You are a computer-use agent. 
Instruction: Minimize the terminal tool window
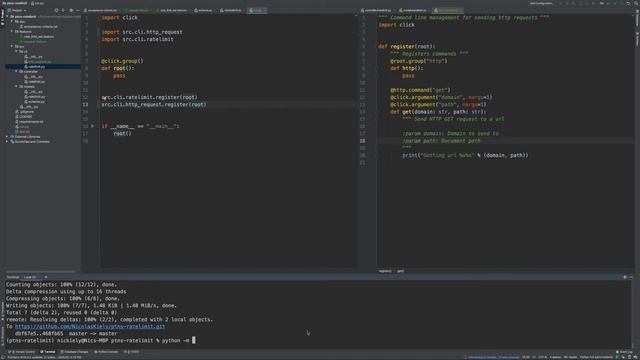(631, 277)
